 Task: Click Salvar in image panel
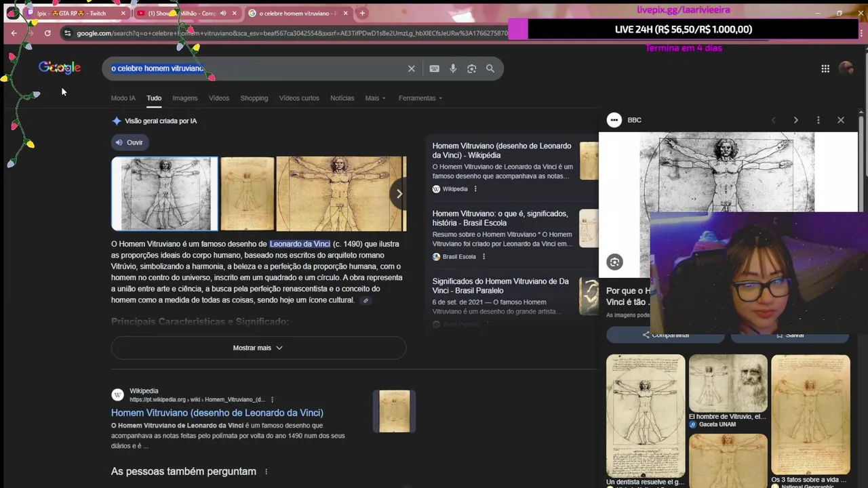point(790,335)
